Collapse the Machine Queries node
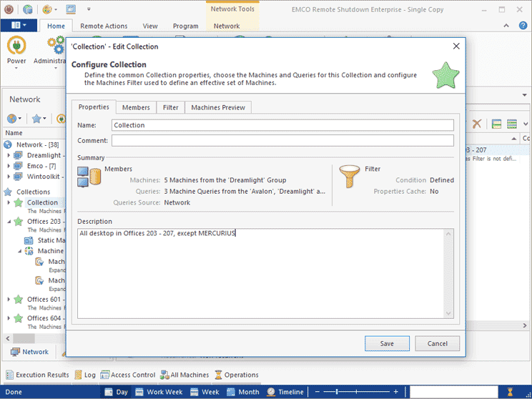 click(x=20, y=251)
